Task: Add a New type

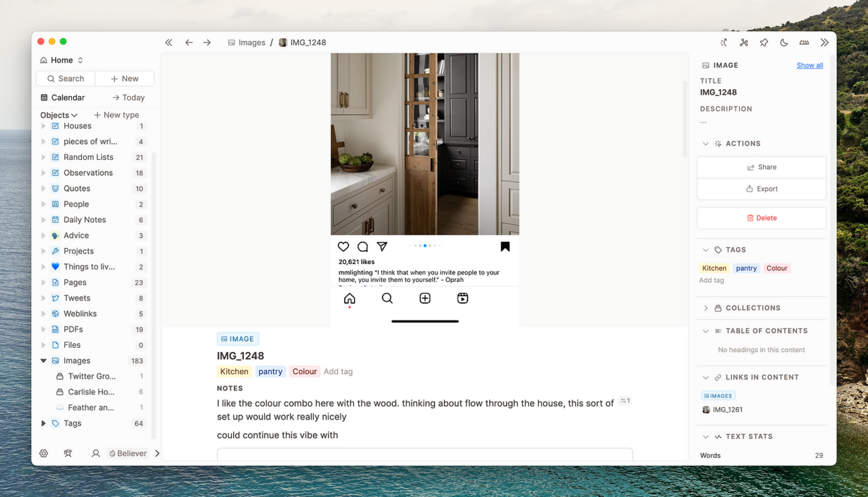Action: click(117, 115)
